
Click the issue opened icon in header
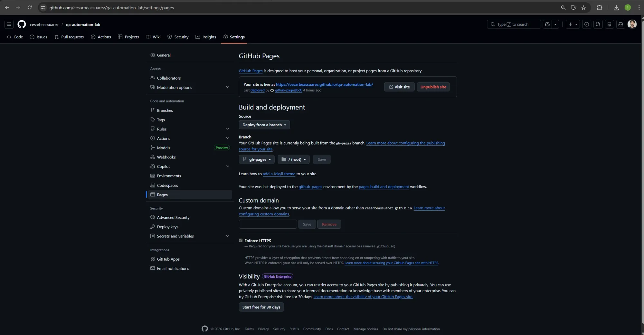587,24
